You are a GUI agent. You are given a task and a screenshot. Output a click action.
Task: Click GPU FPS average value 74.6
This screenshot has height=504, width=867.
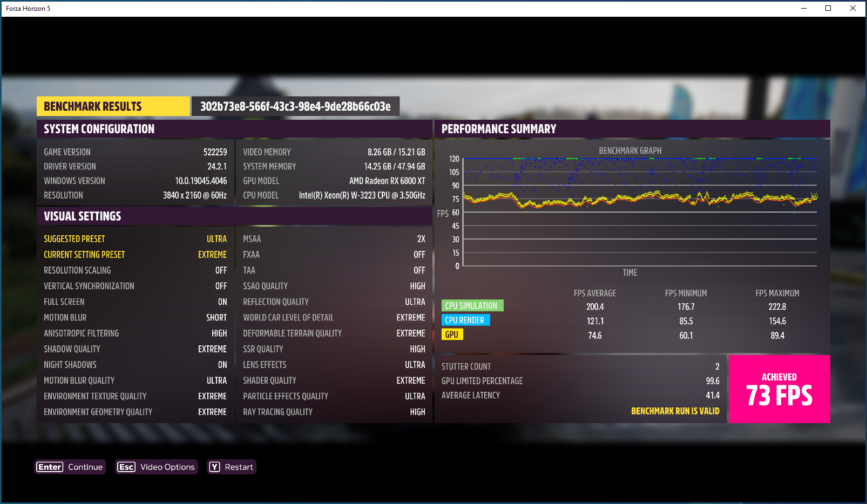coord(595,336)
